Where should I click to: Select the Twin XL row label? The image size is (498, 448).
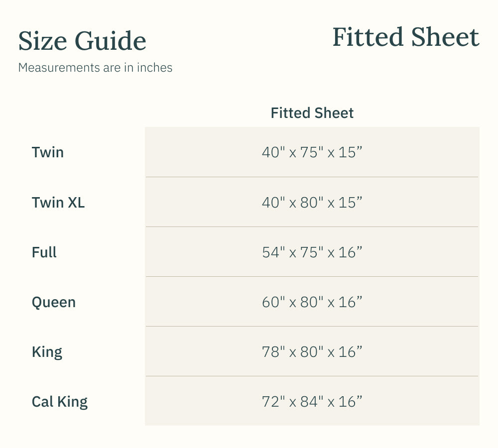click(x=58, y=203)
